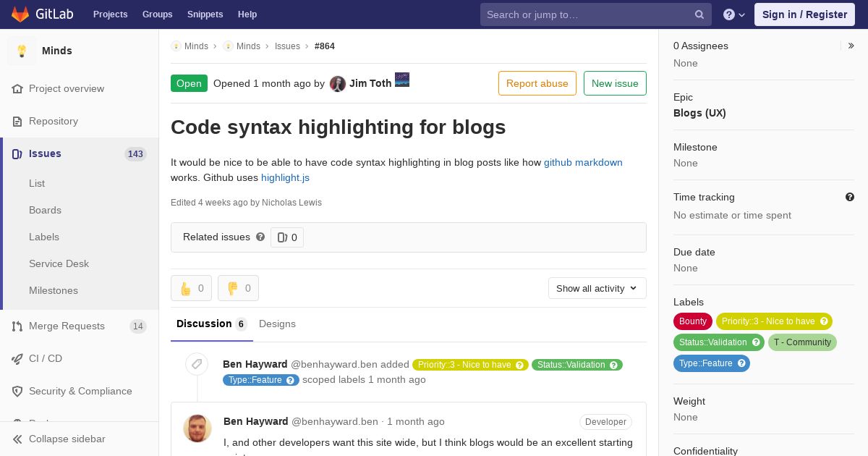Screen dimensions: 868x456
Task: Open the Projects top menu
Action: pyautogui.click(x=110, y=14)
